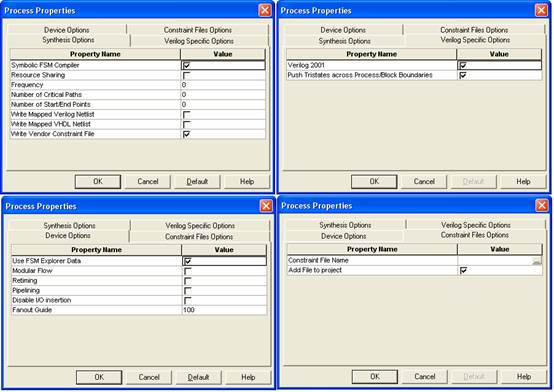
Task: Click the browse button for Constraint File Name
Action: tap(537, 261)
